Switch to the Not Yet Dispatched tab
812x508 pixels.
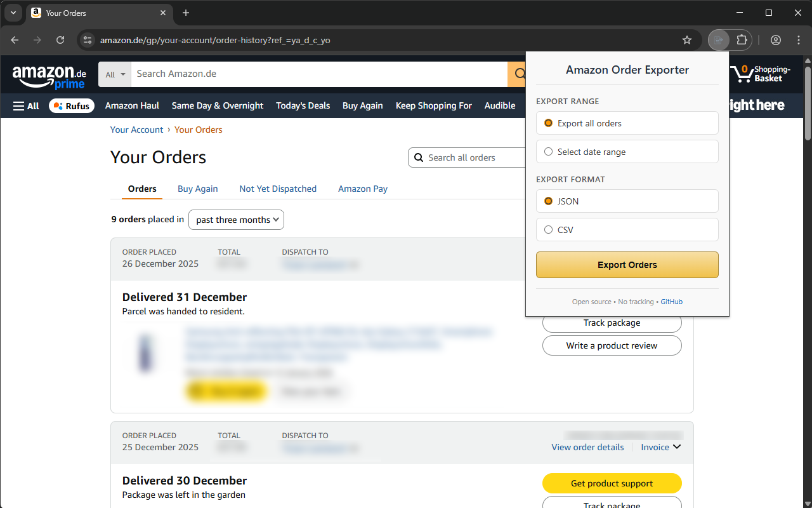(x=278, y=189)
